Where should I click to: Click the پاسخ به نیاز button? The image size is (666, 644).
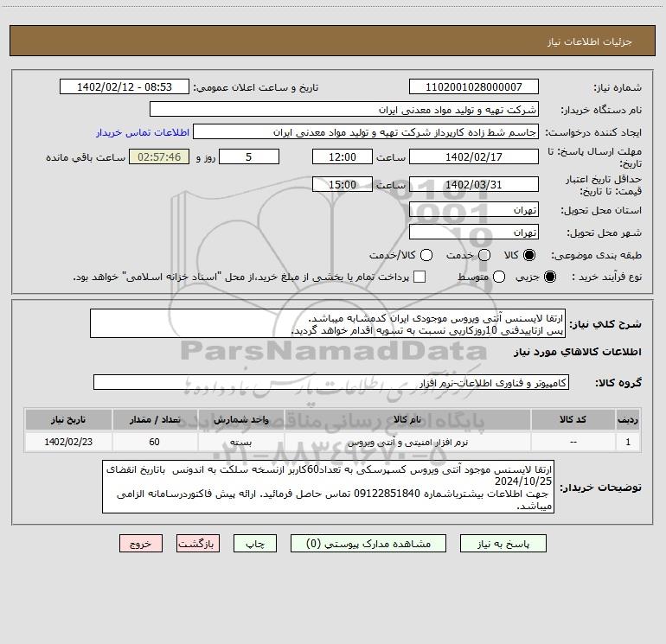pyautogui.click(x=503, y=544)
